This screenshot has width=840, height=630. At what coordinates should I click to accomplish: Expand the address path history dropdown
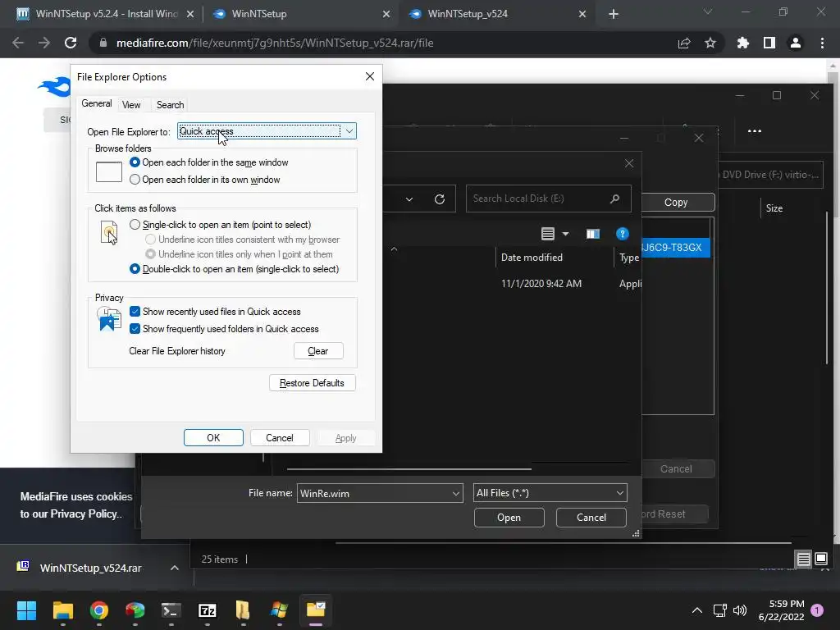[409, 199]
